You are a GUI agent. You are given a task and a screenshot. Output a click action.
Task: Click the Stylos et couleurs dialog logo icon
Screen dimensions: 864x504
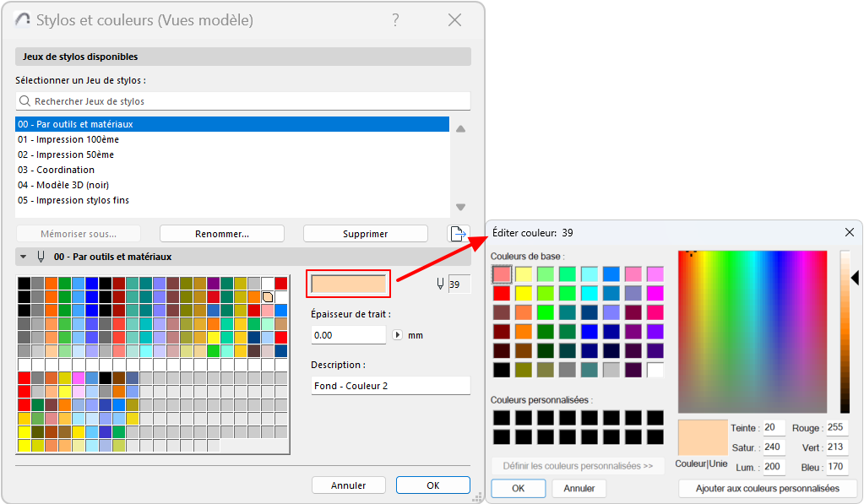tap(22, 20)
